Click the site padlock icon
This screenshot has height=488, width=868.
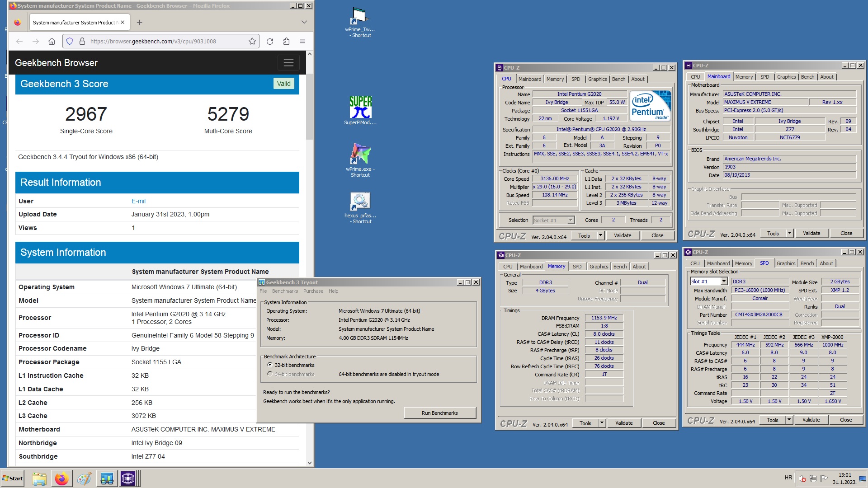pyautogui.click(x=82, y=41)
